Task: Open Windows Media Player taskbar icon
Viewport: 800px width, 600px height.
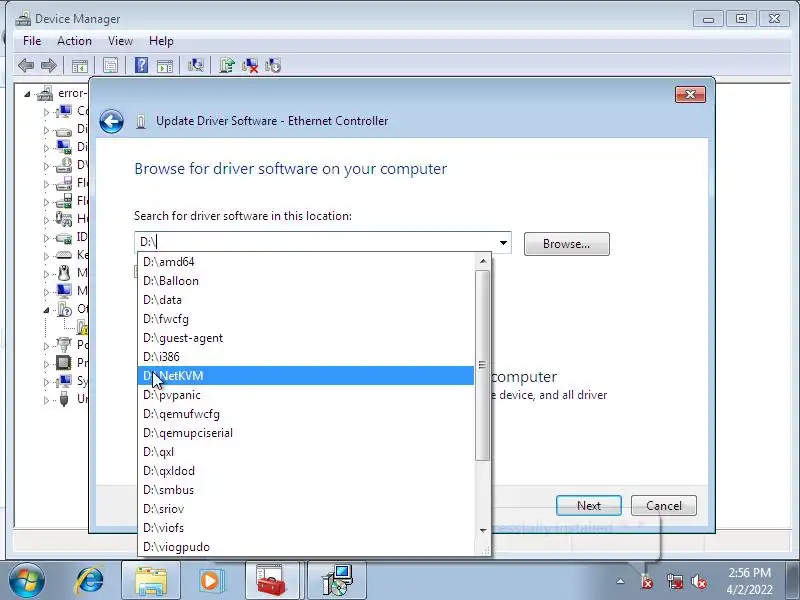Action: click(210, 581)
